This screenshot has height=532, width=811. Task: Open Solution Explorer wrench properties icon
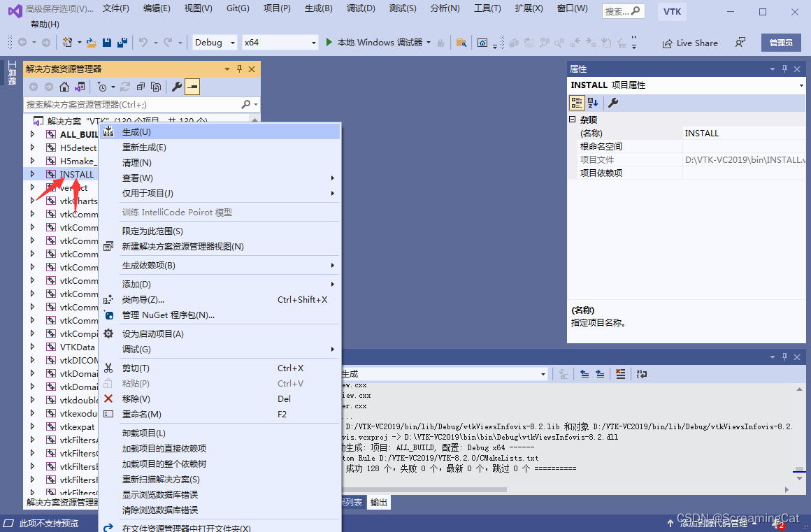[176, 86]
